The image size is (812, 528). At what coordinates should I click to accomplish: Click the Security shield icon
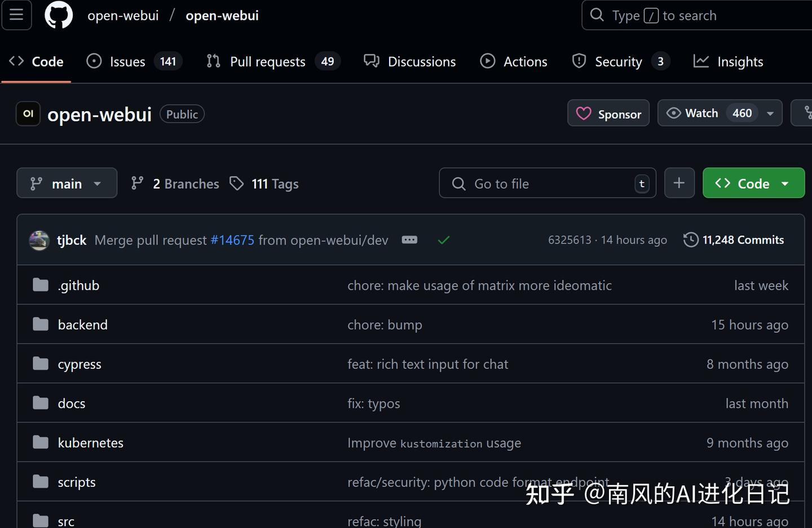click(x=579, y=61)
